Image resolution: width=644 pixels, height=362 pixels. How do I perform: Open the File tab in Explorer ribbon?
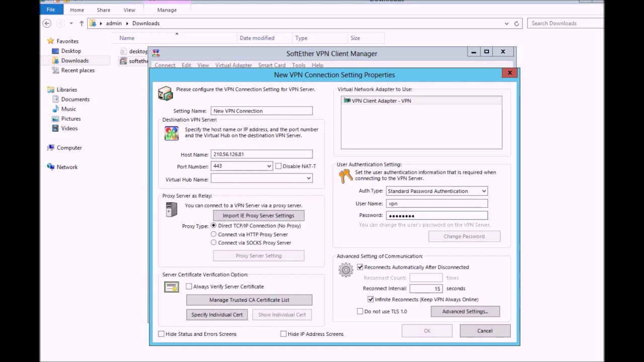(51, 10)
